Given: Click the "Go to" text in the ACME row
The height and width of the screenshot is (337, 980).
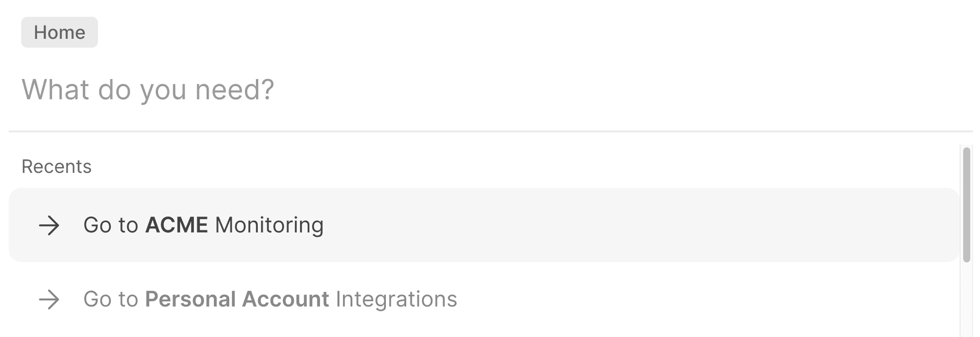Looking at the screenshot, I should (x=111, y=225).
